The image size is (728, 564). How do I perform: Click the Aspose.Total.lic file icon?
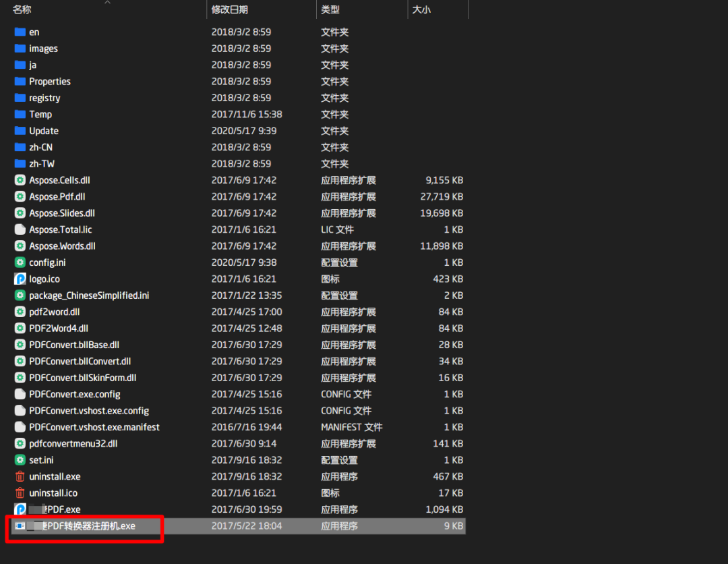click(20, 229)
